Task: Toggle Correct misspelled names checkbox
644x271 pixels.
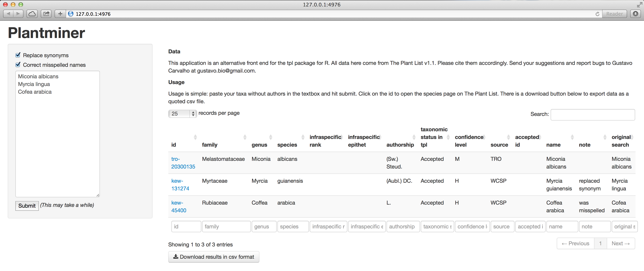Action: (x=18, y=65)
